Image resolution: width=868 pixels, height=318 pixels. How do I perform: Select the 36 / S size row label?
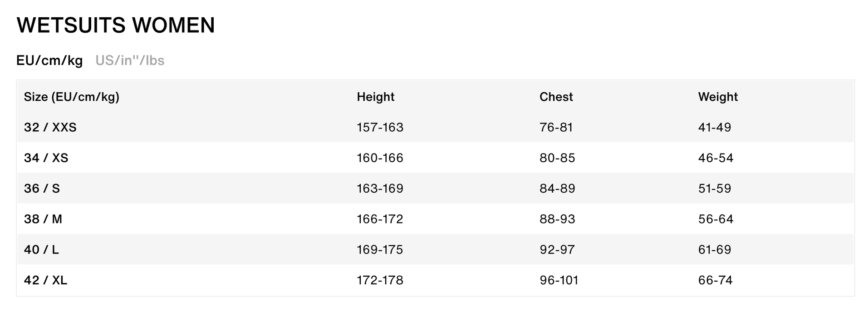pyautogui.click(x=42, y=188)
